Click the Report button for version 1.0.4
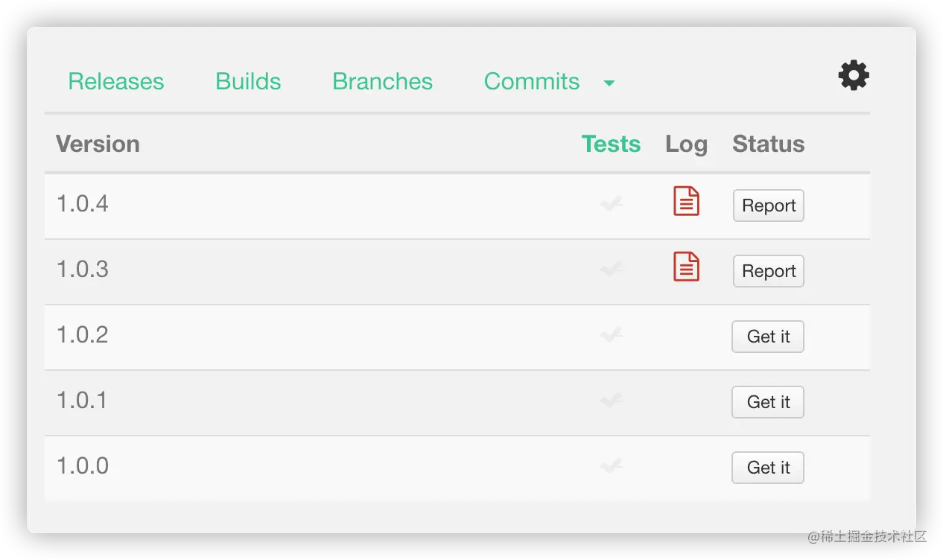Viewport: 943px width, 560px height. click(769, 206)
